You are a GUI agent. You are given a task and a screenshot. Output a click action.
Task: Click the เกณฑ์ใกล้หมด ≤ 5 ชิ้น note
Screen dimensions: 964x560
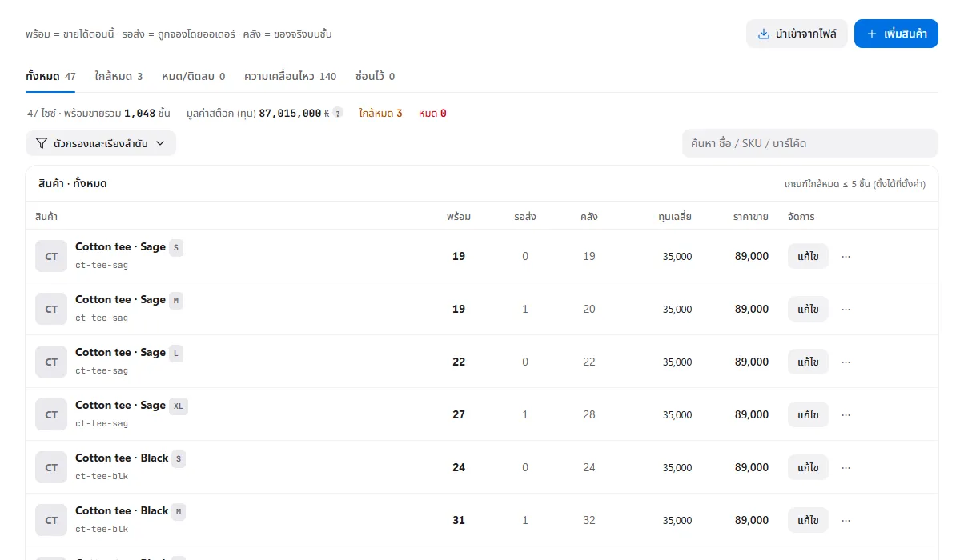855,184
